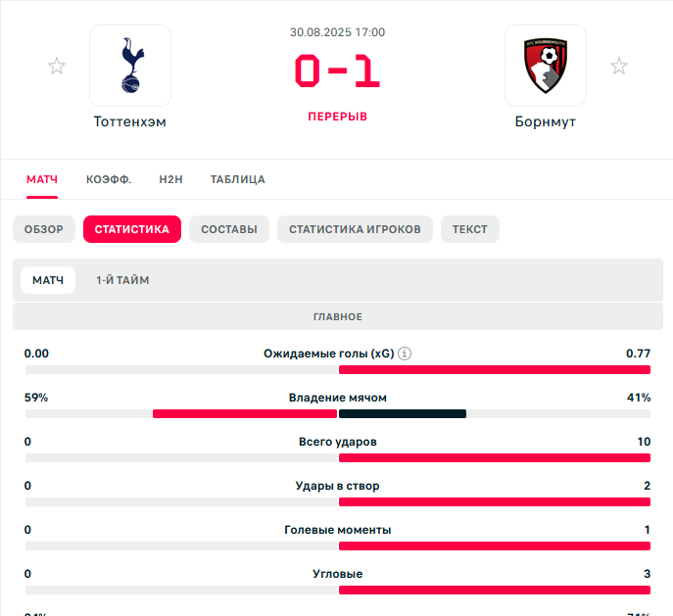Open the СОСТАВЫ section
Screen dimensions: 673x616
coord(229,229)
